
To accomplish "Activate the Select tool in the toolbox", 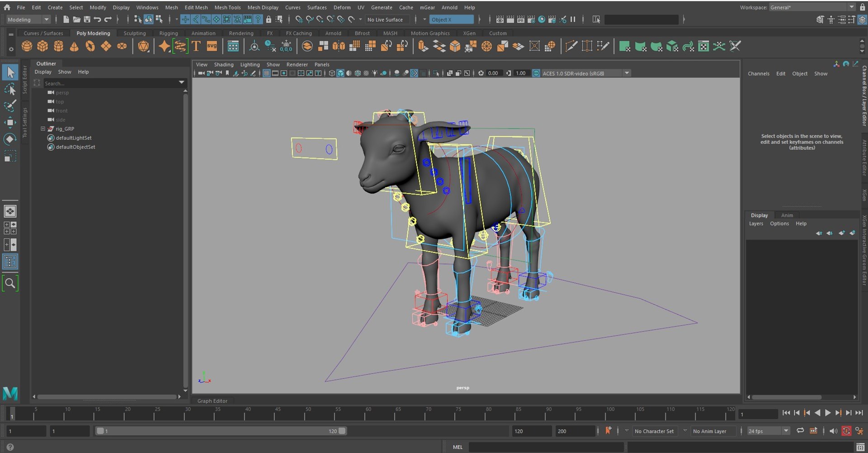I will coord(10,72).
